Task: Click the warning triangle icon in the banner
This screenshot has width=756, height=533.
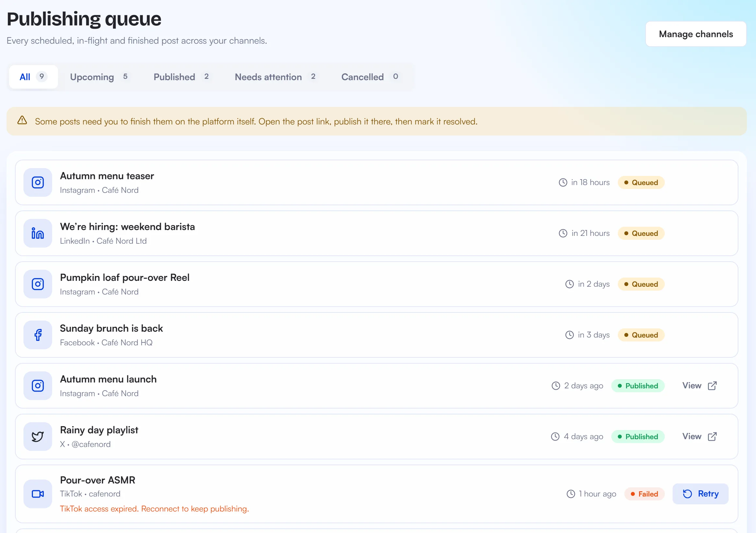Action: click(22, 120)
